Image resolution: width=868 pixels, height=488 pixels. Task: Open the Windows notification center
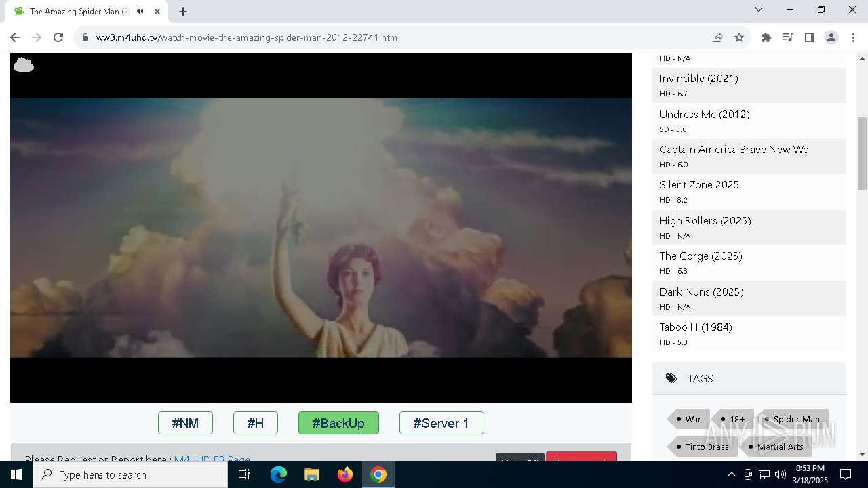pyautogui.click(x=846, y=474)
